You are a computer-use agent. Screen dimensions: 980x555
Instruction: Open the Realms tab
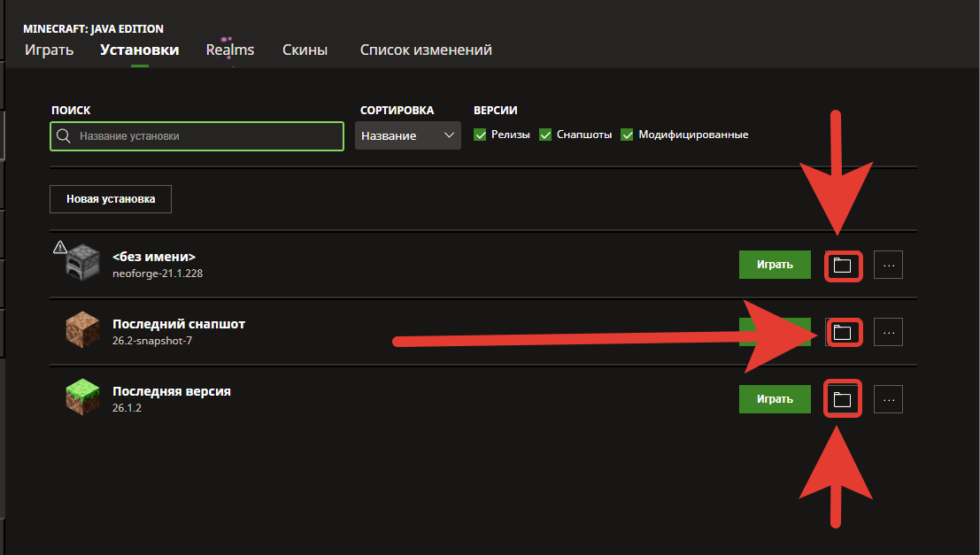point(230,50)
